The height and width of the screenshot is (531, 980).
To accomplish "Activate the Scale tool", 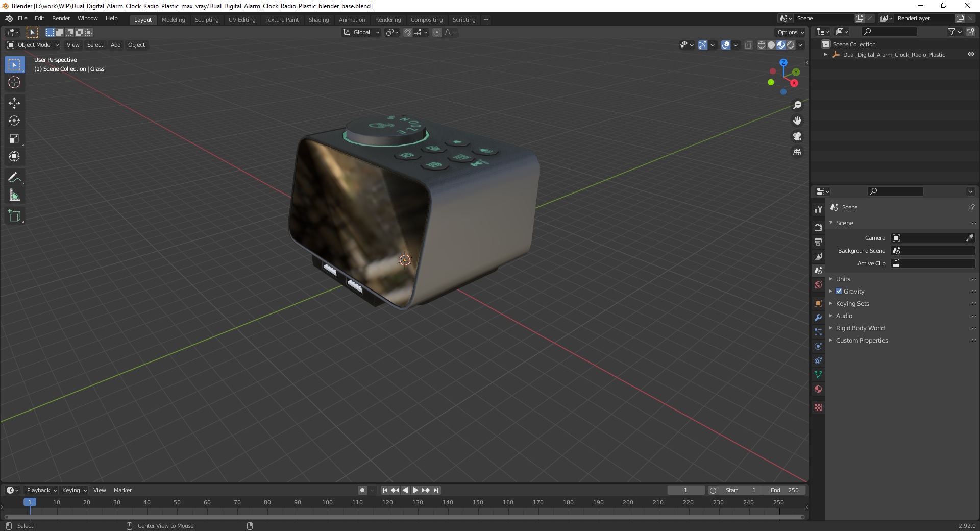I will coord(14,138).
